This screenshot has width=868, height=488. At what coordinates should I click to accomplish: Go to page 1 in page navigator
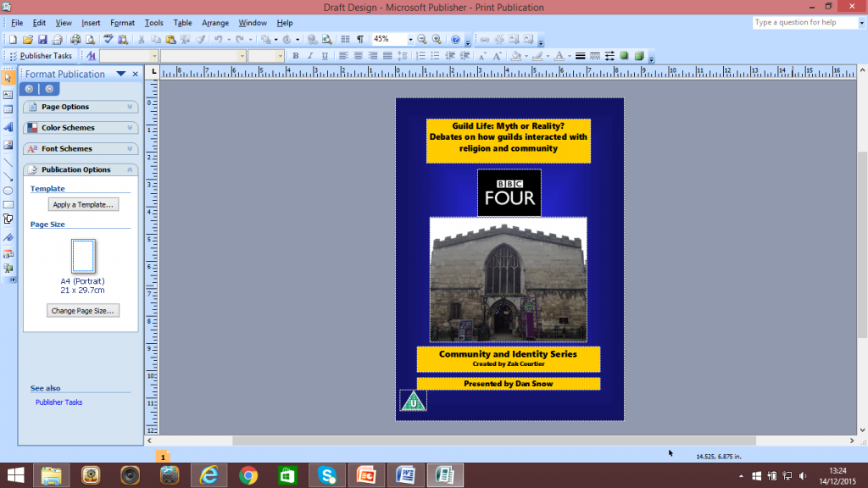(x=163, y=457)
